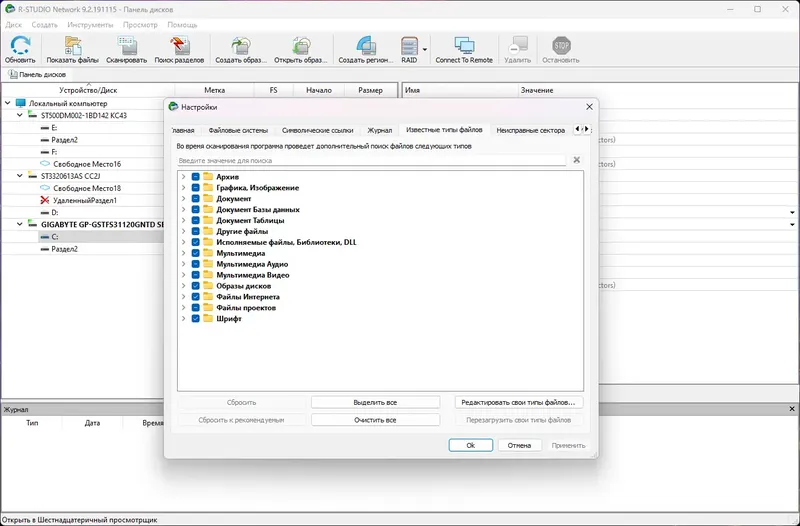Open RAID dropdown arrow in toolbar

point(425,49)
